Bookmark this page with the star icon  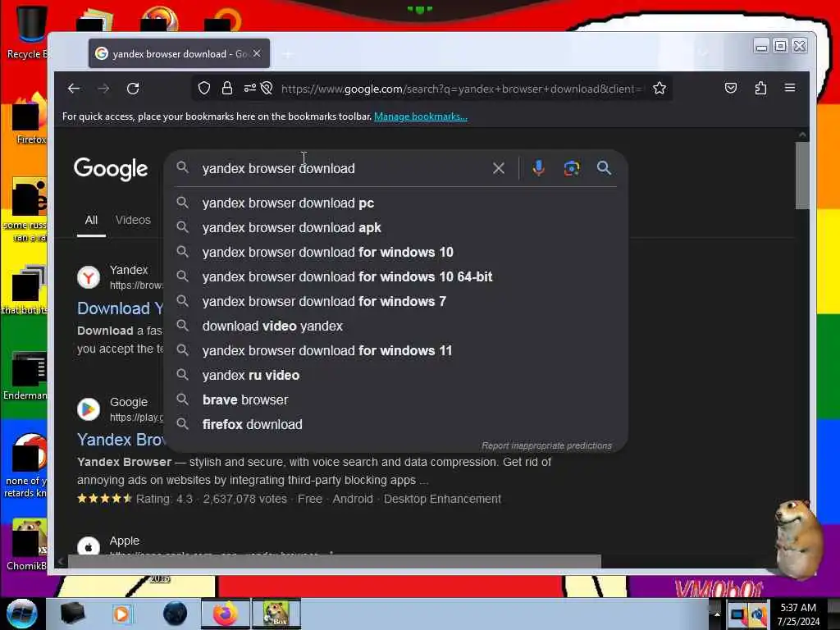660,88
